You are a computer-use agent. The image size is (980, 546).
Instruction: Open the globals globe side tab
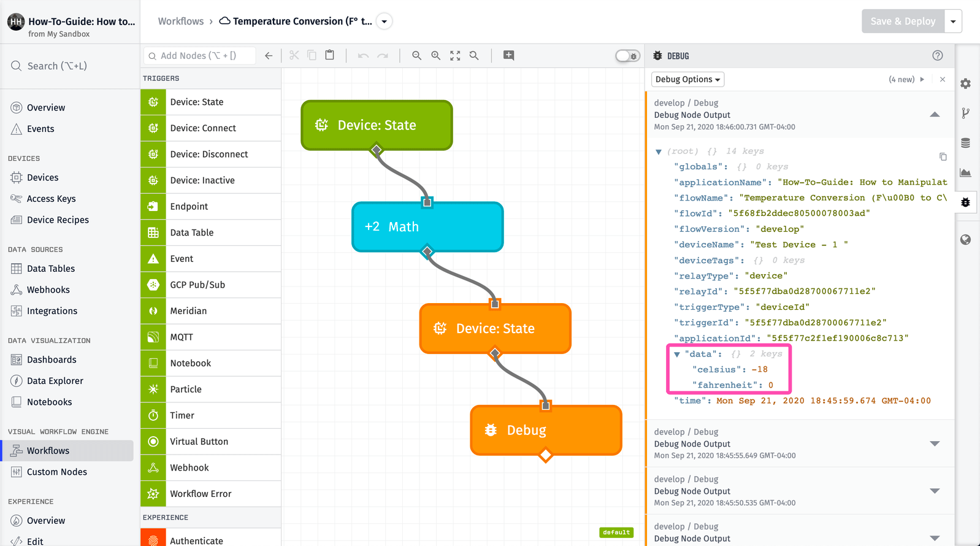tap(965, 239)
